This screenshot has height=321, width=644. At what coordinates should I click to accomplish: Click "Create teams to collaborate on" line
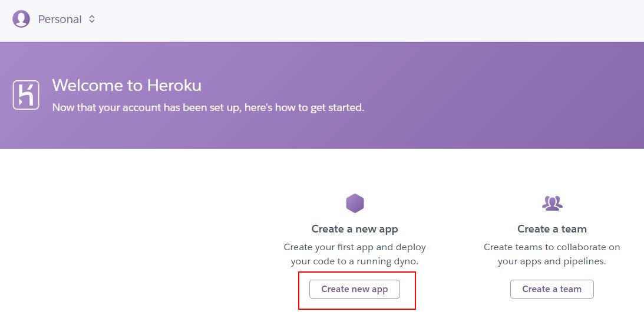(x=552, y=247)
